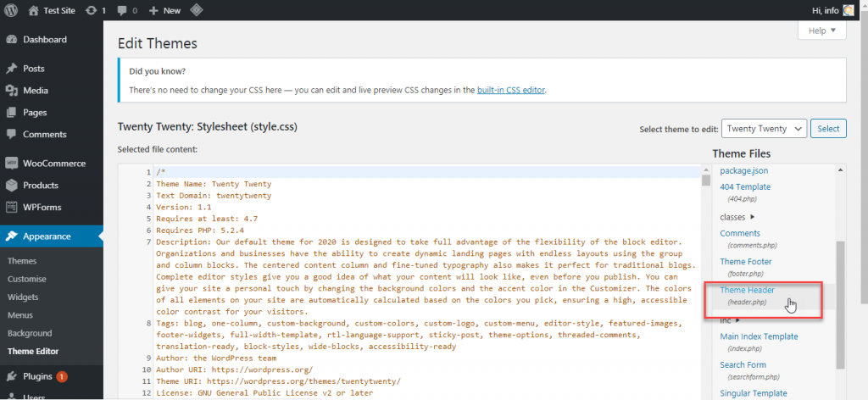Expand the inc folder
The height and width of the screenshot is (400, 868).
tap(730, 320)
